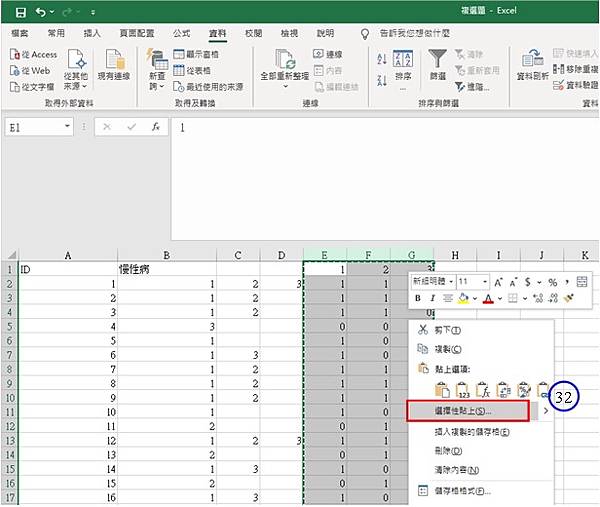Screen dimensions: 600x507
Task: Open the Undo history dropdown arrow
Action: coord(52,12)
